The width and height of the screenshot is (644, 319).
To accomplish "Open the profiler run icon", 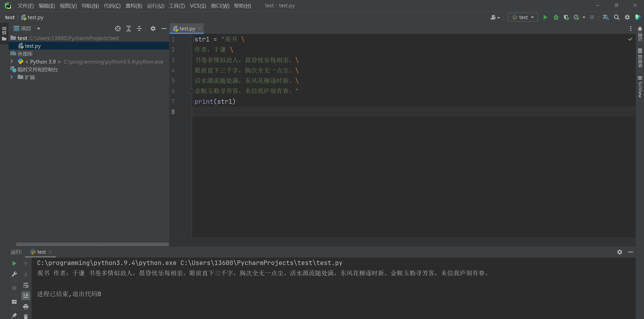I will (576, 17).
